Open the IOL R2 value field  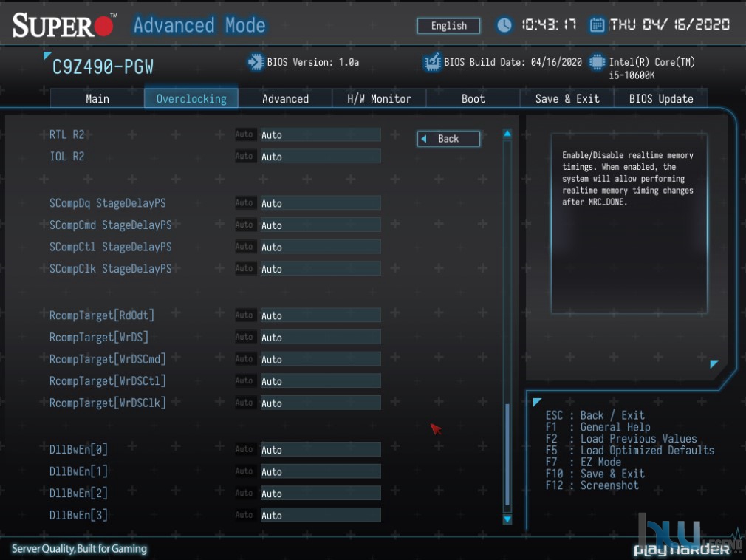click(x=321, y=157)
